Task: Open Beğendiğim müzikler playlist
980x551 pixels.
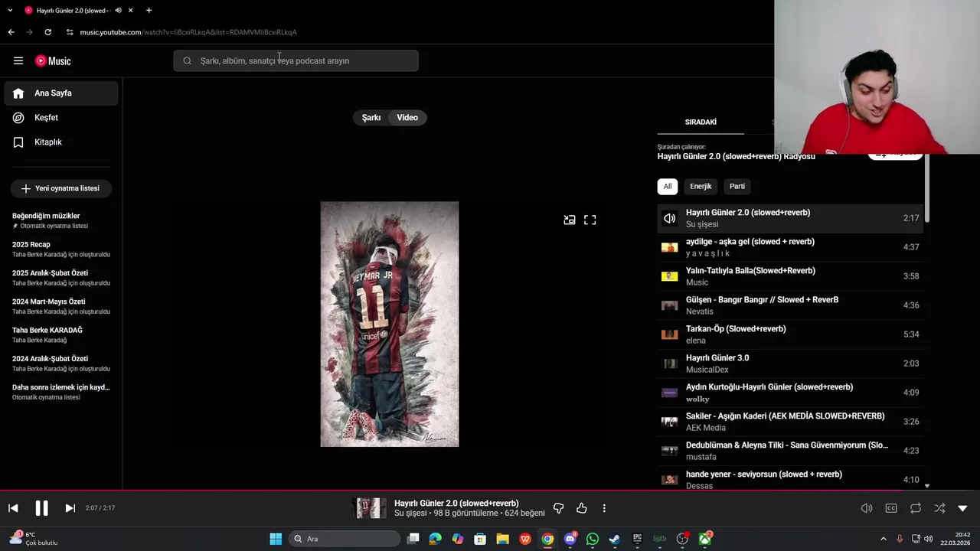Action: [x=61, y=220]
